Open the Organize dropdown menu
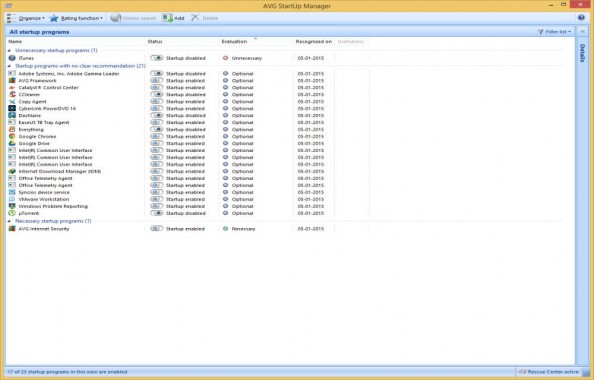The image size is (594, 380). tap(26, 18)
